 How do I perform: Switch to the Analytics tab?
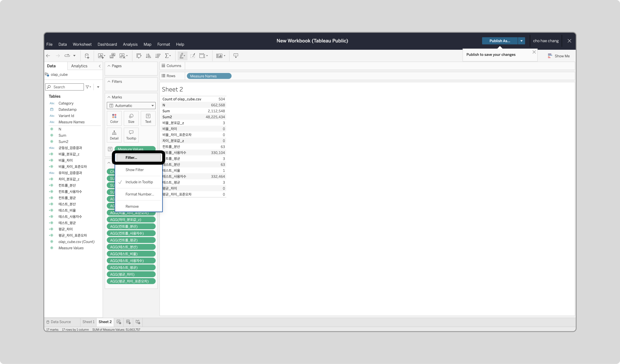click(79, 66)
